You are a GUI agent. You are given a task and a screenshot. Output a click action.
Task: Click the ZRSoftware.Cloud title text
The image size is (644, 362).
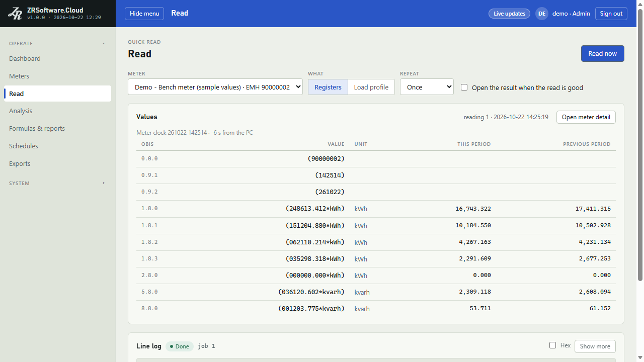click(55, 10)
